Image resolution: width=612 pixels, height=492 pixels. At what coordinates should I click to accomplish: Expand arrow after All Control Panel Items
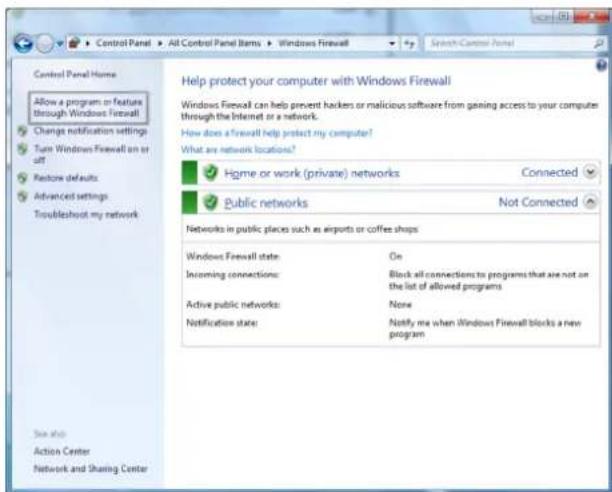point(269,43)
